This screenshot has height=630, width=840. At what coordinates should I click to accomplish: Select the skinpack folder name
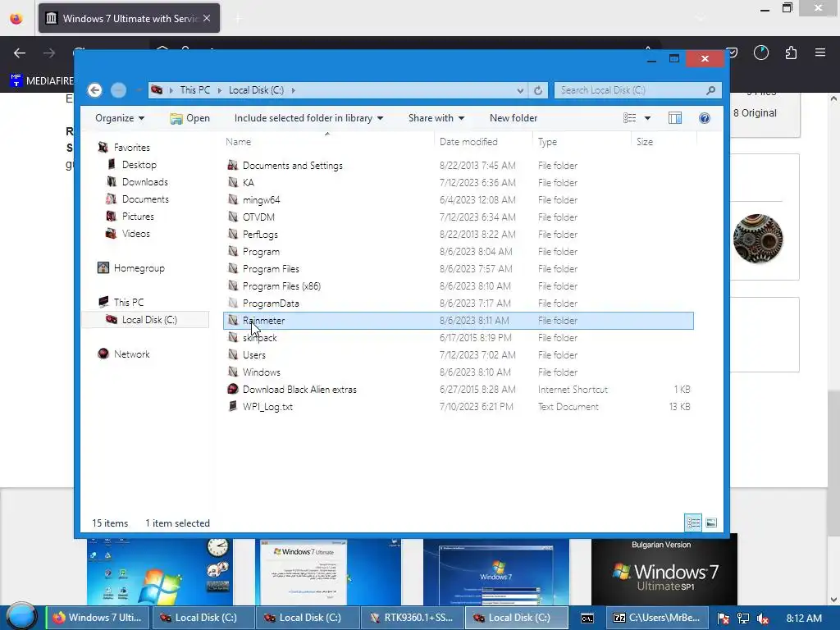[x=259, y=337]
